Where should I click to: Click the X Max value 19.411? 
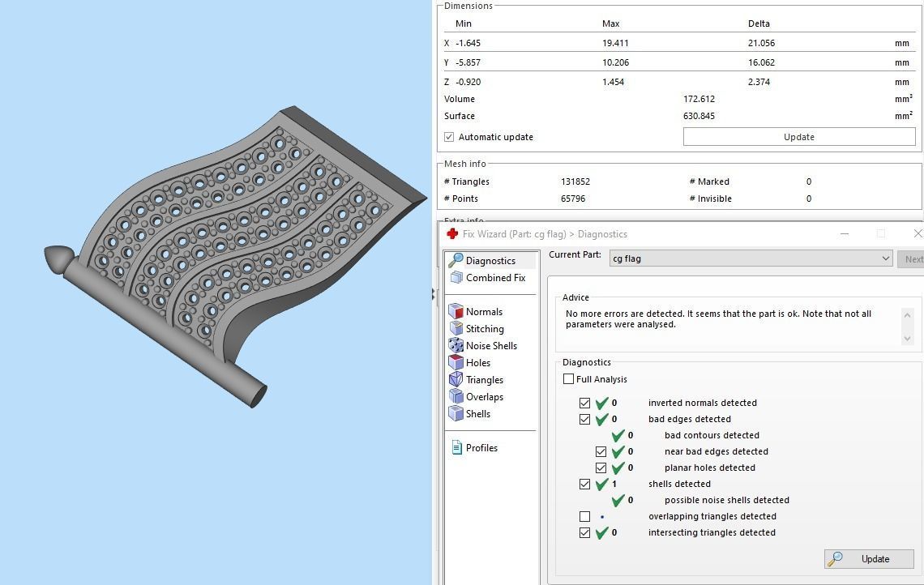[x=615, y=43]
